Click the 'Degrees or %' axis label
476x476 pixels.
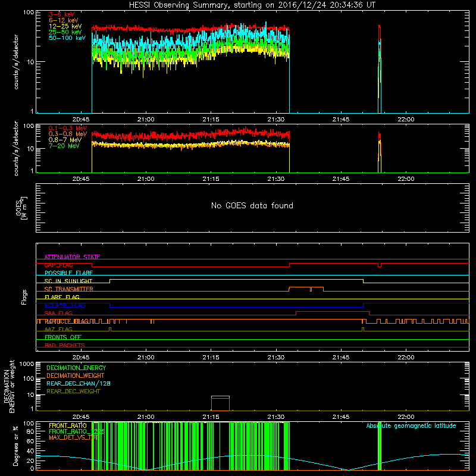[15, 446]
